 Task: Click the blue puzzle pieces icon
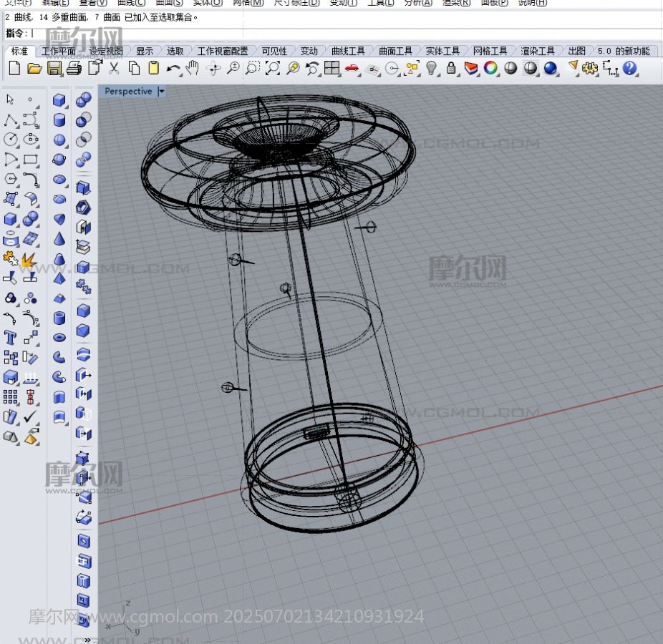(83, 288)
